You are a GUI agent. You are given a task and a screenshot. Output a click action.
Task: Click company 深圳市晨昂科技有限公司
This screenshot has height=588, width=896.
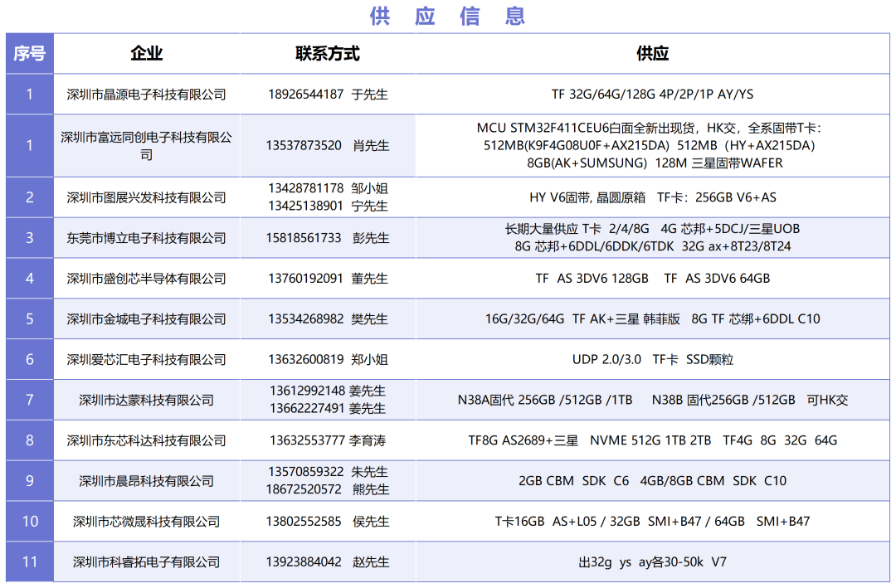tap(146, 482)
